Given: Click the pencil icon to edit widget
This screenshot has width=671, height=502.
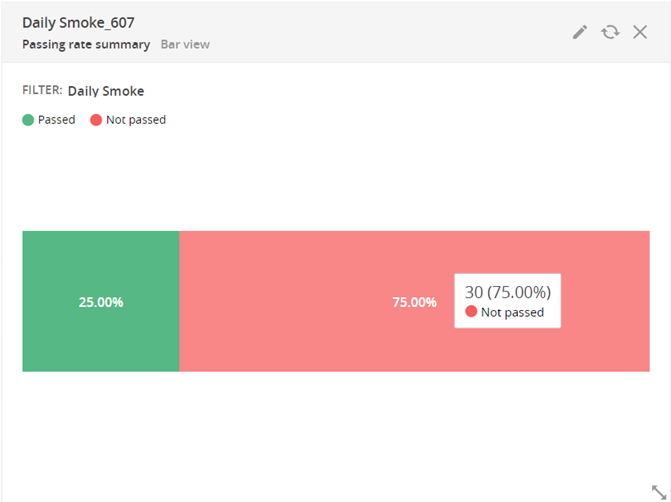Looking at the screenshot, I should [x=579, y=32].
